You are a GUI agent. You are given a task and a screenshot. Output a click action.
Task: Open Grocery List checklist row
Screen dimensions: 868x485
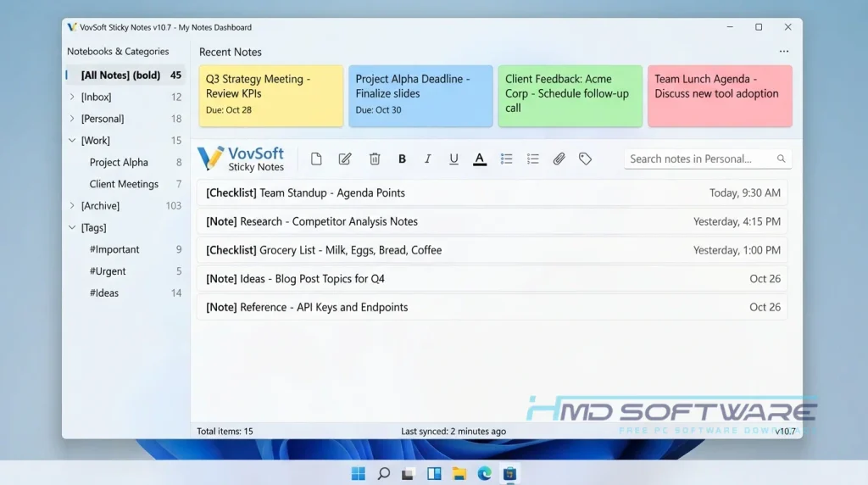(492, 250)
